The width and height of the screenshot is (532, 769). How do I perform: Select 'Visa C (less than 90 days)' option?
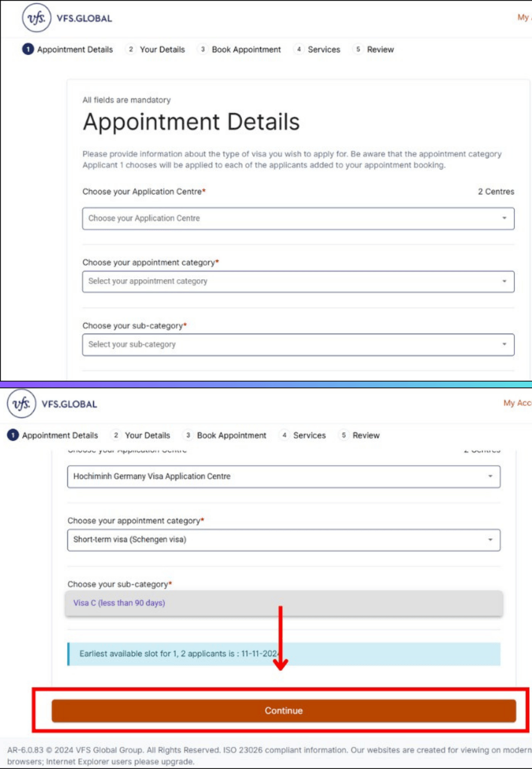119,603
